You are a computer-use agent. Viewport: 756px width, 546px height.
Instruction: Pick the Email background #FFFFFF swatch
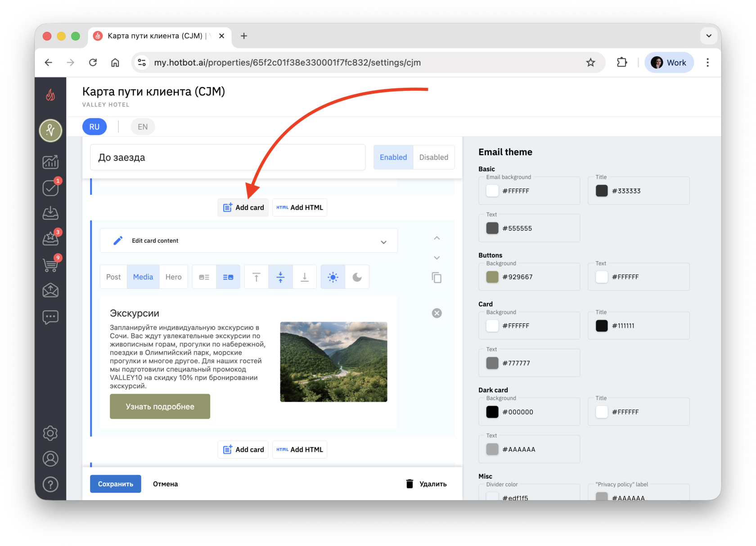[x=492, y=191]
